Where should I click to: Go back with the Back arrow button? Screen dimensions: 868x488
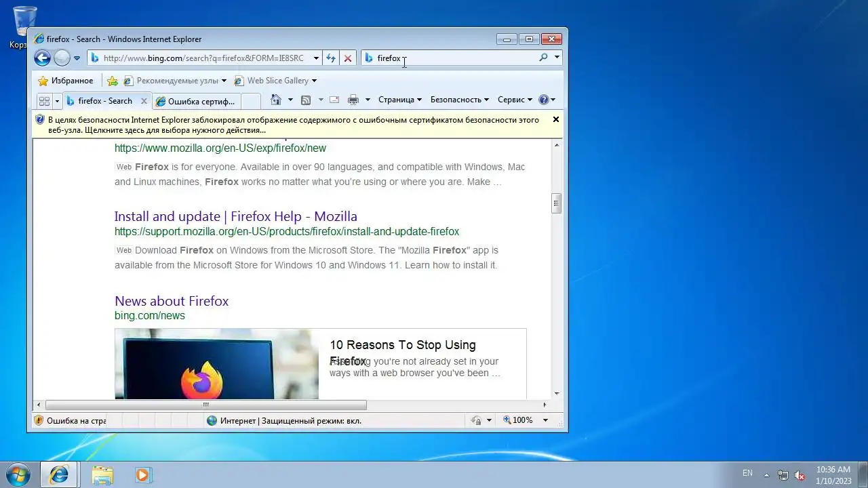[42, 58]
